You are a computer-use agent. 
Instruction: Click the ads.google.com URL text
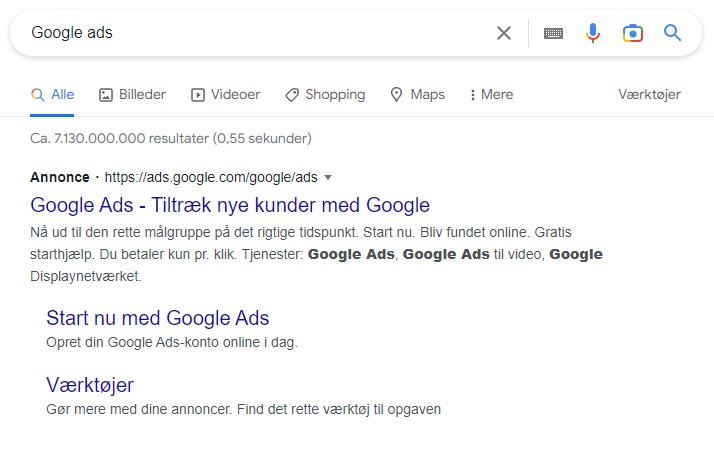coord(211,177)
